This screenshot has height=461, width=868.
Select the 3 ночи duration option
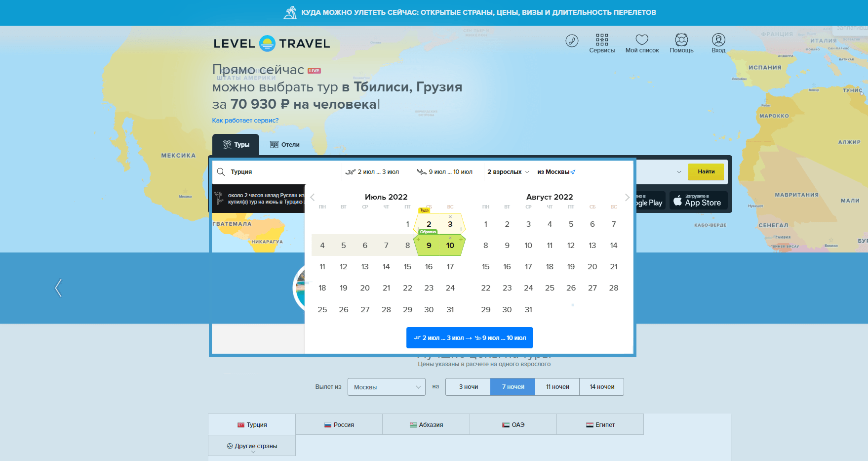click(468, 387)
